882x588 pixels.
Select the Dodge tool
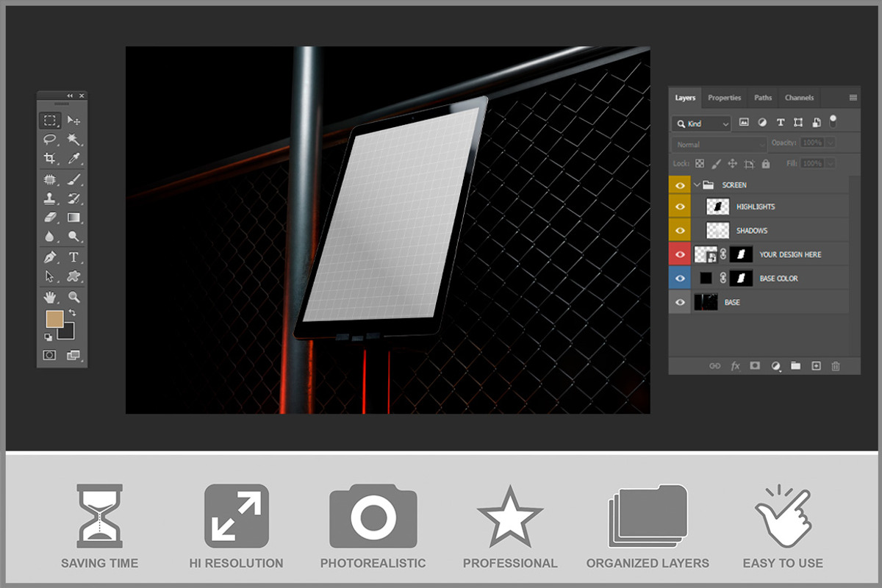point(73,236)
